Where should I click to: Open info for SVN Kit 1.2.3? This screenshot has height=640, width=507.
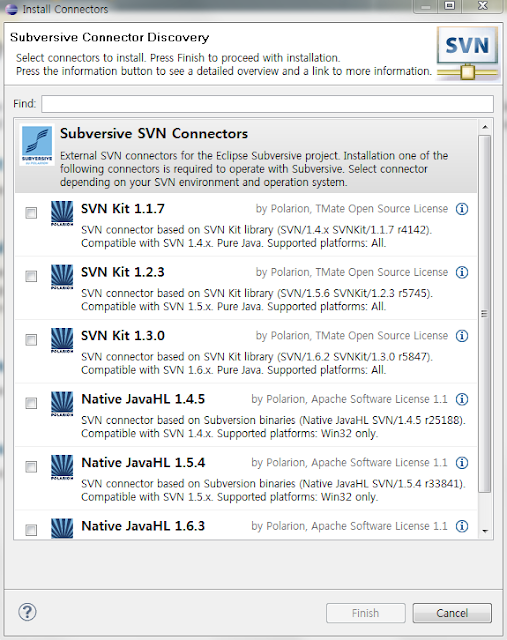coord(462,272)
